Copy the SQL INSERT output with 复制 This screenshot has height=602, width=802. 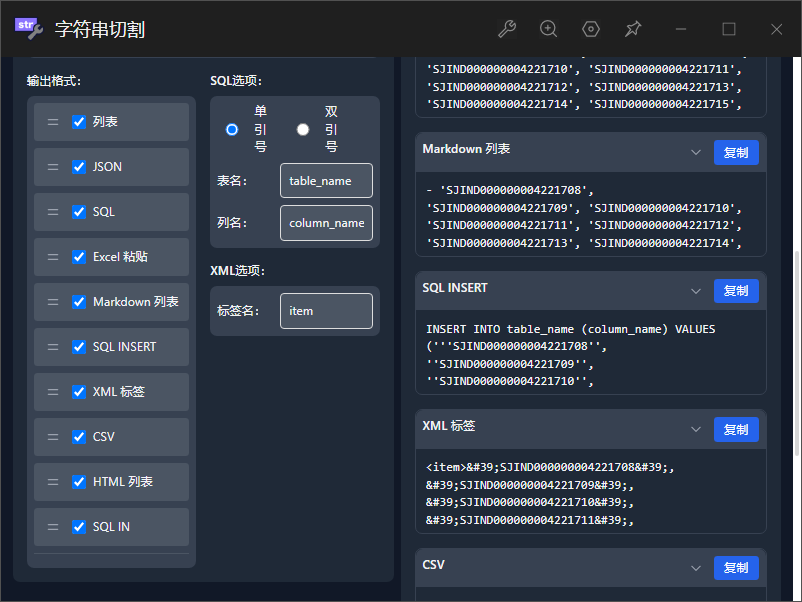click(736, 291)
